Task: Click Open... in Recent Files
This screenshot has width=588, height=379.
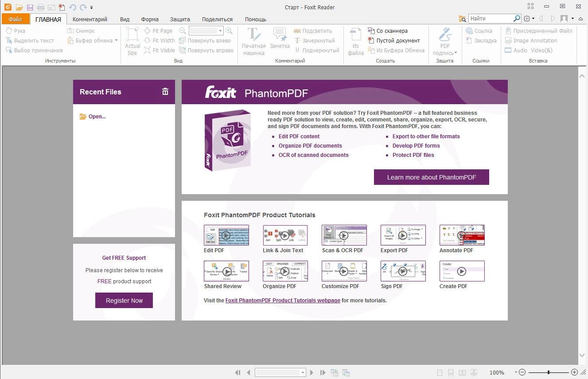Action: point(93,117)
